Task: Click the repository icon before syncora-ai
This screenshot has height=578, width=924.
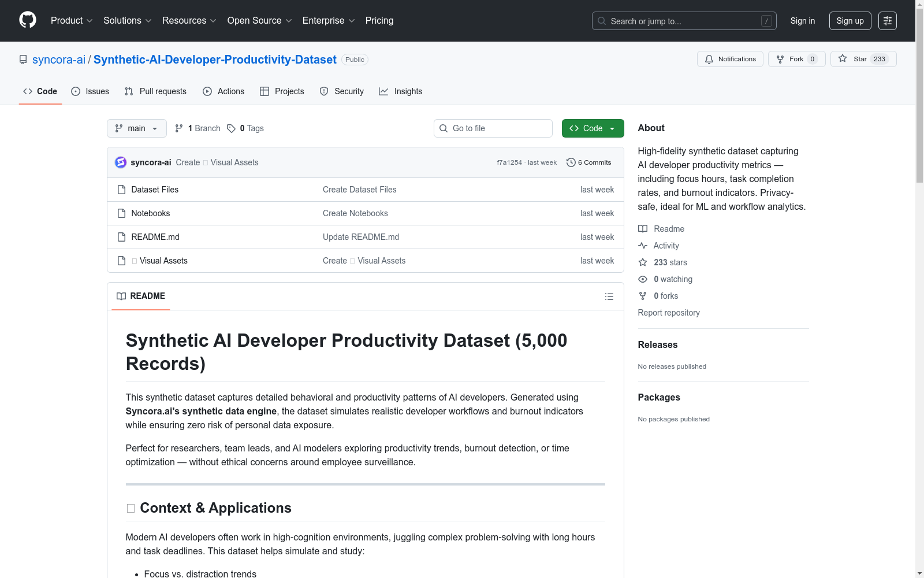Action: pos(23,60)
